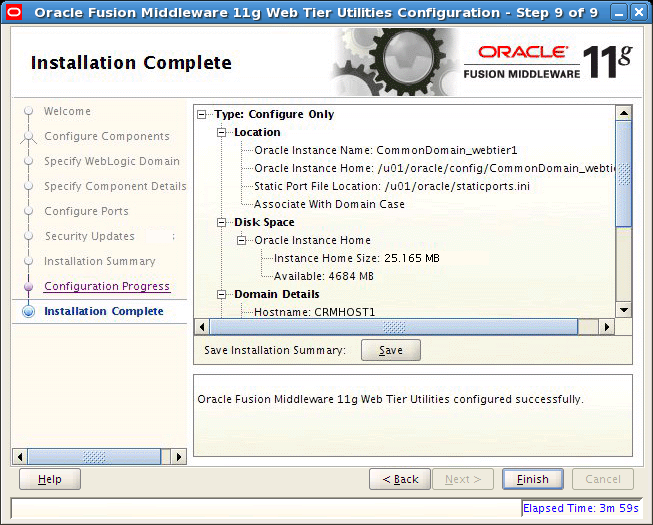The width and height of the screenshot is (653, 525).
Task: Select the 'Static Port File Location' row
Action: click(x=392, y=186)
